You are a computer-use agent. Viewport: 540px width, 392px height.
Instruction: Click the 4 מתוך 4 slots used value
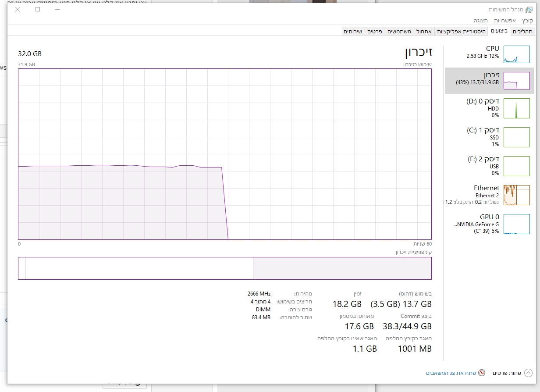(260, 302)
